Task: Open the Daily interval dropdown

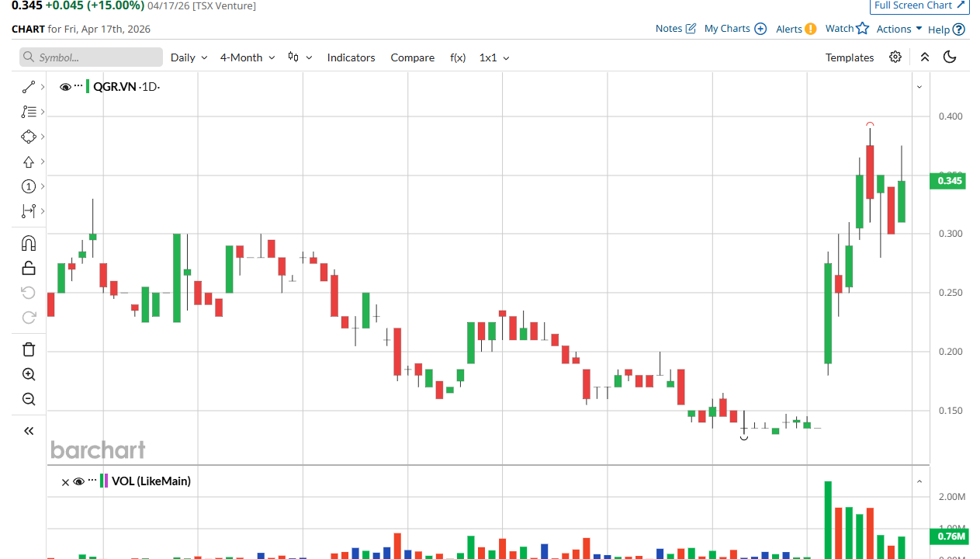Action: [x=189, y=57]
